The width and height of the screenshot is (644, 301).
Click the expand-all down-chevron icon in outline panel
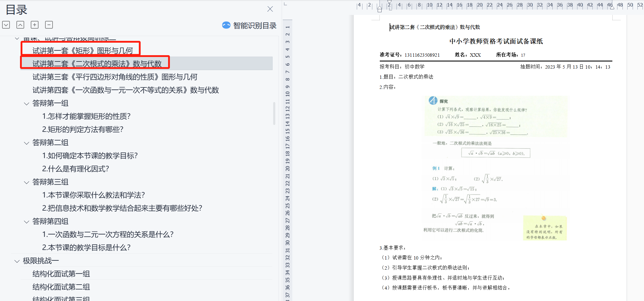coord(6,25)
